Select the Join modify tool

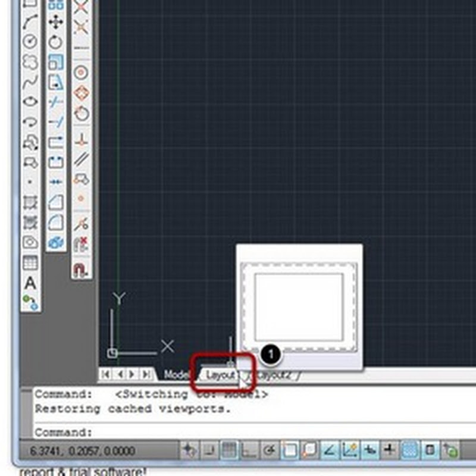click(56, 182)
